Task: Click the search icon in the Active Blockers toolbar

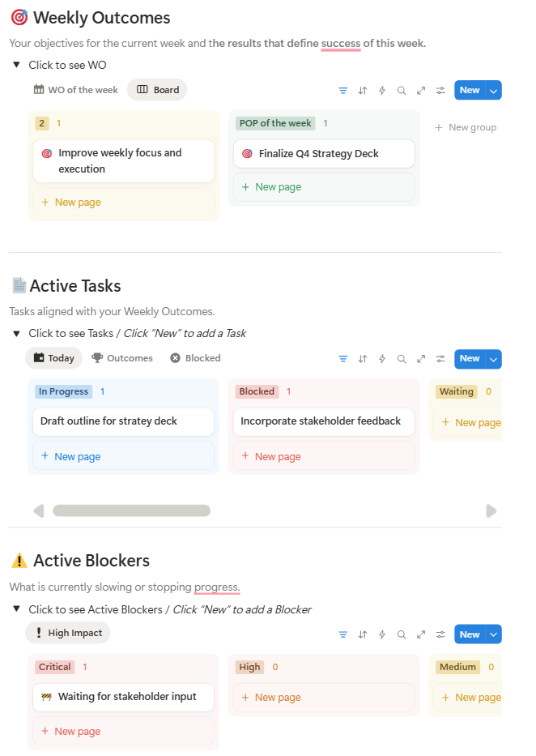Action: click(x=401, y=634)
